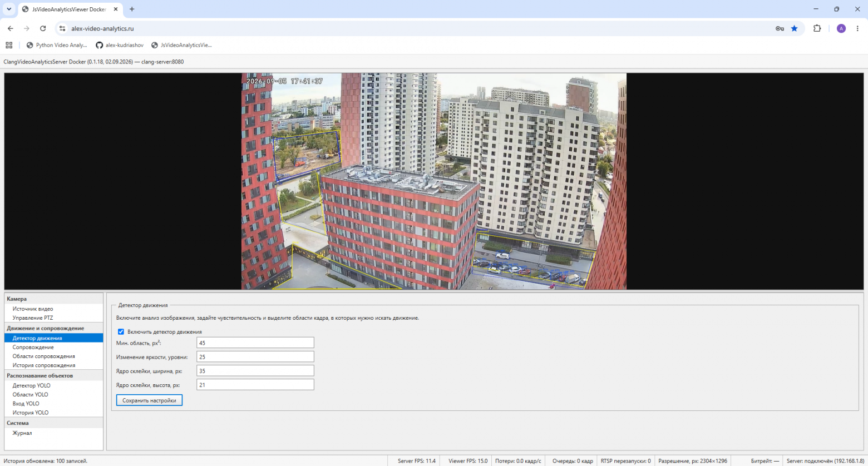Open История YOLO item
The height and width of the screenshot is (466, 868).
coord(53,413)
